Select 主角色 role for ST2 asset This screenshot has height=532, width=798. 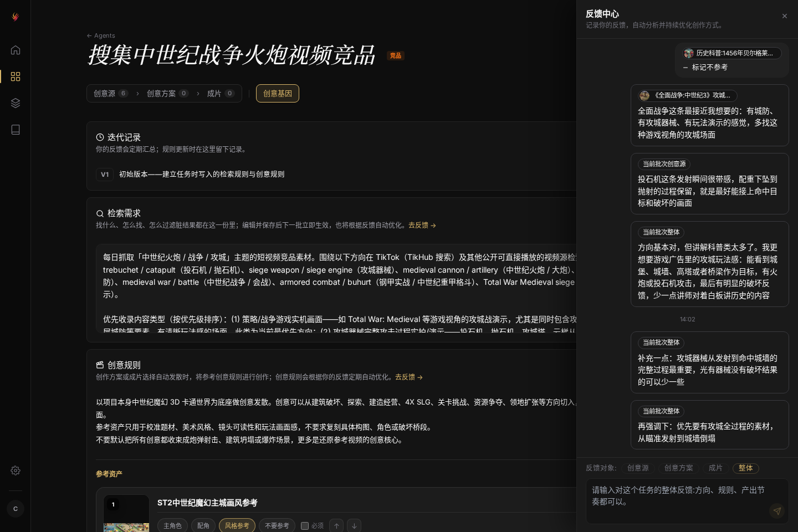coord(172,526)
